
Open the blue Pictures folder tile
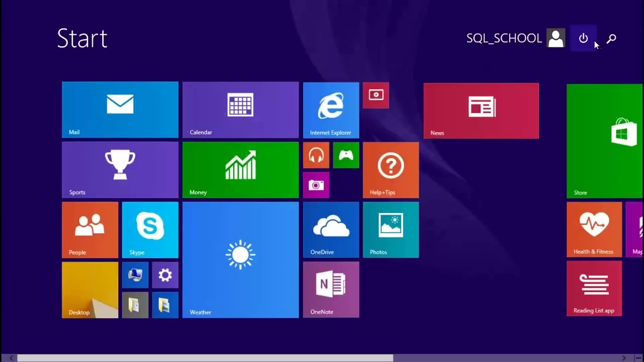(165, 305)
